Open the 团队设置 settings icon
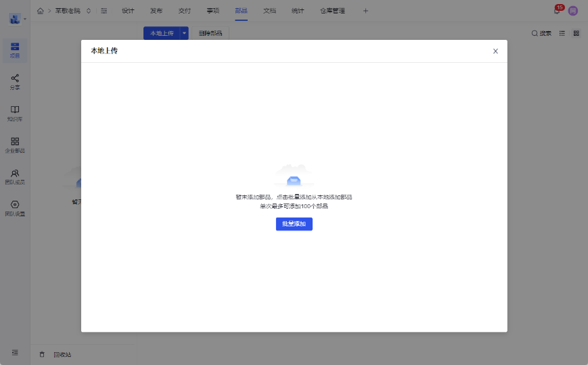The image size is (588, 365). 15,208
